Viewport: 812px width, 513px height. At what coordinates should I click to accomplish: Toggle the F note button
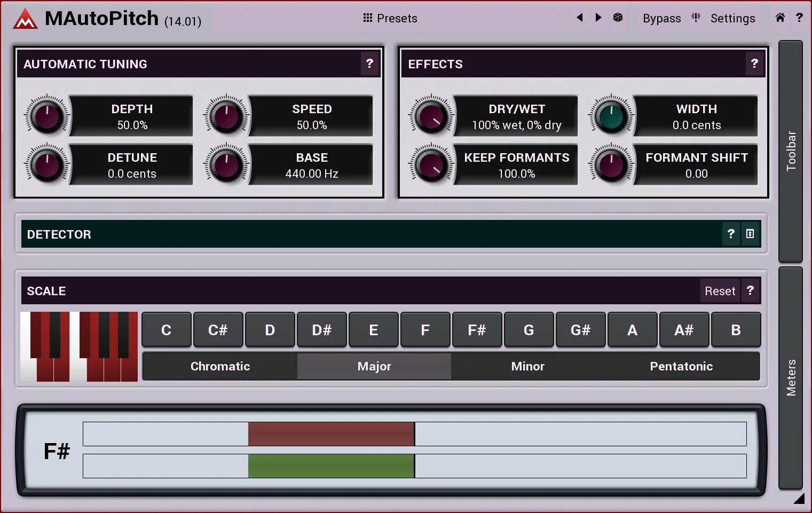[x=425, y=330]
